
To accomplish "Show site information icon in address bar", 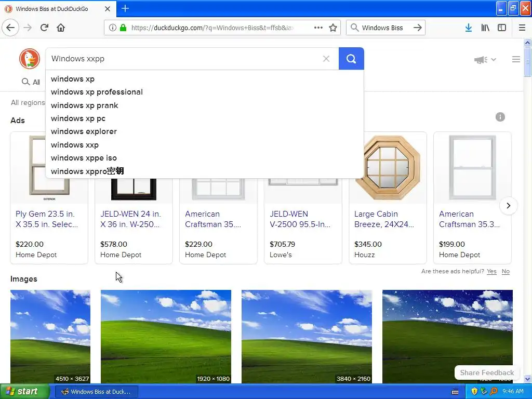I will click(112, 28).
